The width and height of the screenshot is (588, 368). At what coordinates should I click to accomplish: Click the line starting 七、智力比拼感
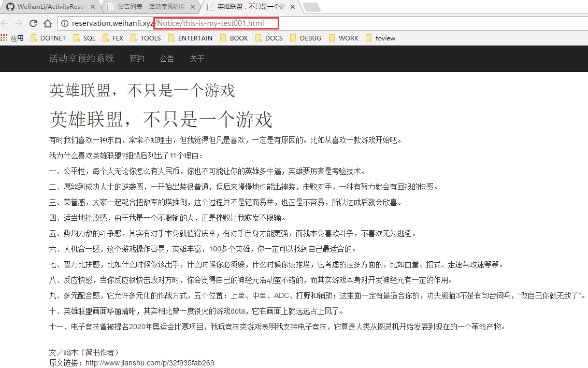point(276,264)
